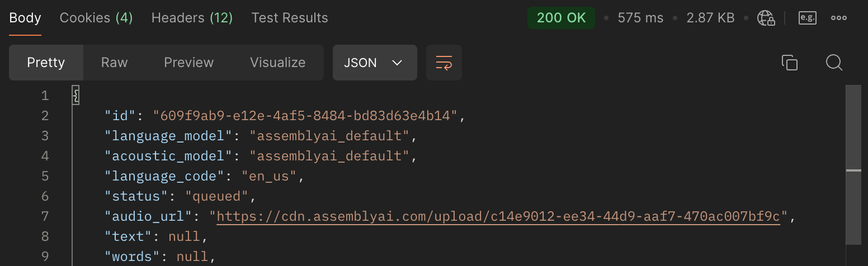Viewport: 868px width, 266px height.
Task: Switch to the Test Results tab
Action: click(290, 18)
